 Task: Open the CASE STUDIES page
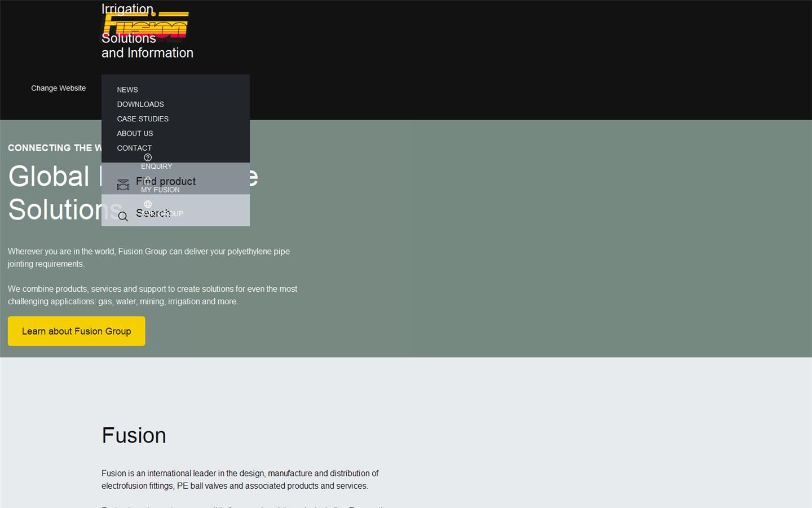pos(143,119)
